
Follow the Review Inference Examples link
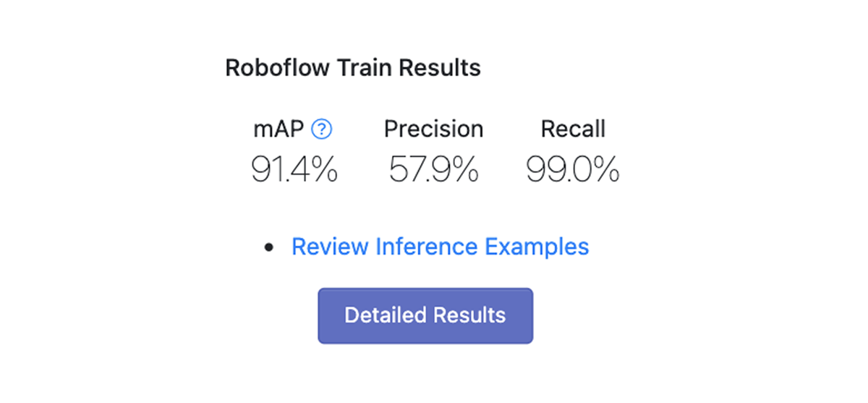pyautogui.click(x=440, y=247)
